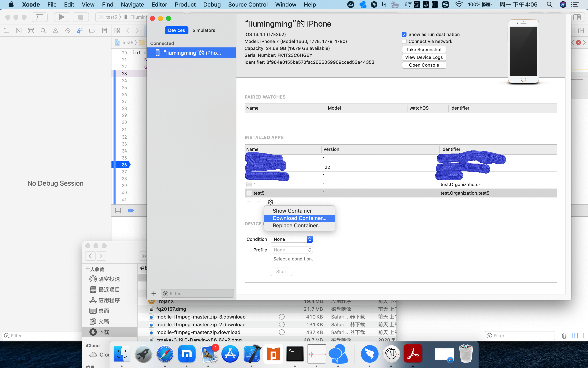Open the Report navigator icon
The image size is (588, 368).
[x=105, y=31]
